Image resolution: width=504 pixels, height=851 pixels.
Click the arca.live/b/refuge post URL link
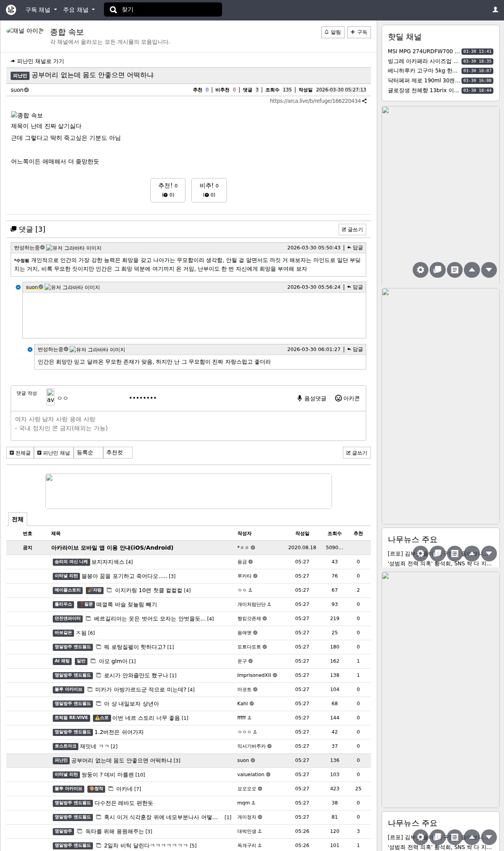[315, 101]
